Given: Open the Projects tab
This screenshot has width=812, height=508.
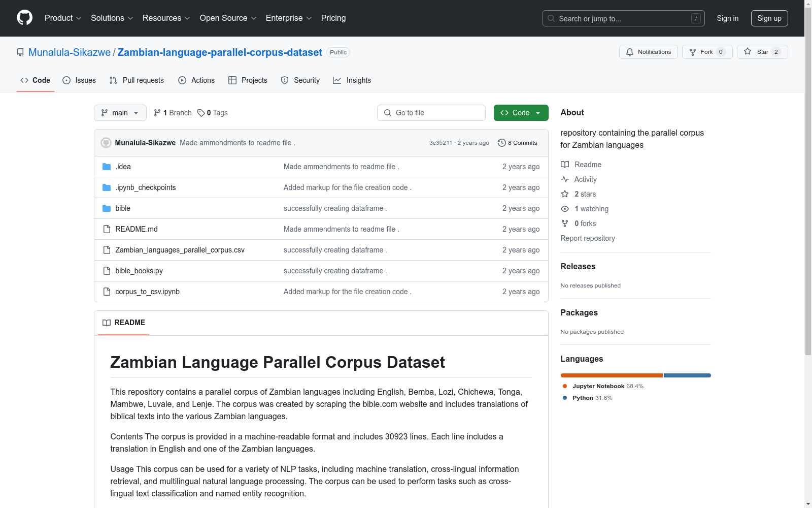Looking at the screenshot, I should click(248, 80).
